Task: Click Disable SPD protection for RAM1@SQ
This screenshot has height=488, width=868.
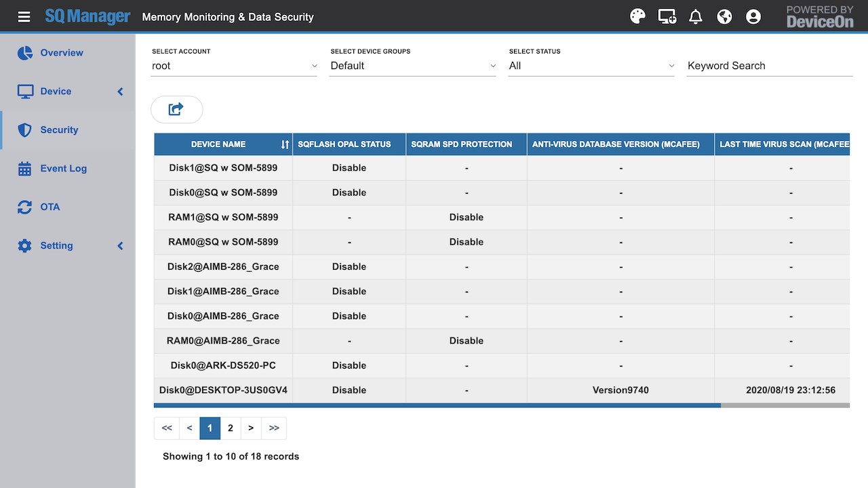Action: [x=467, y=218]
